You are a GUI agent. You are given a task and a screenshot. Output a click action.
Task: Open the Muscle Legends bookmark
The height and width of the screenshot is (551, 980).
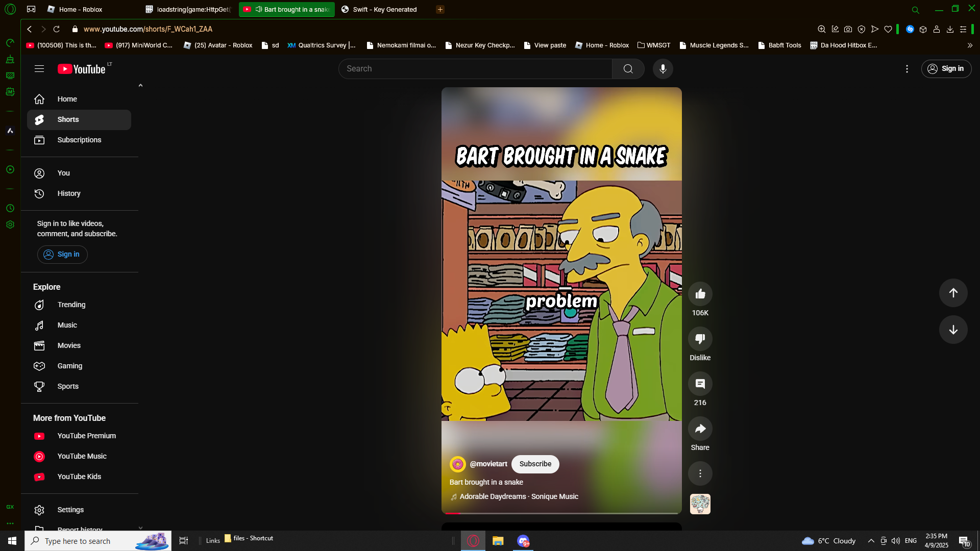[x=714, y=45]
